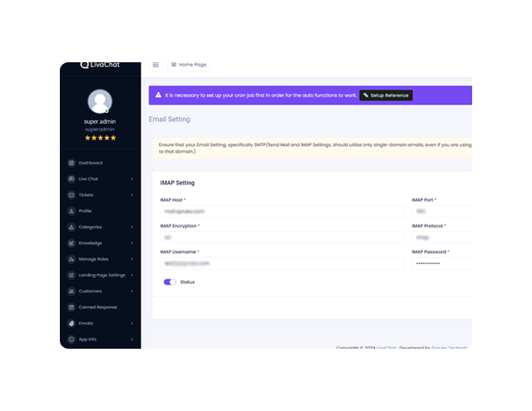Open Canned Response from the sidebar

click(98, 307)
